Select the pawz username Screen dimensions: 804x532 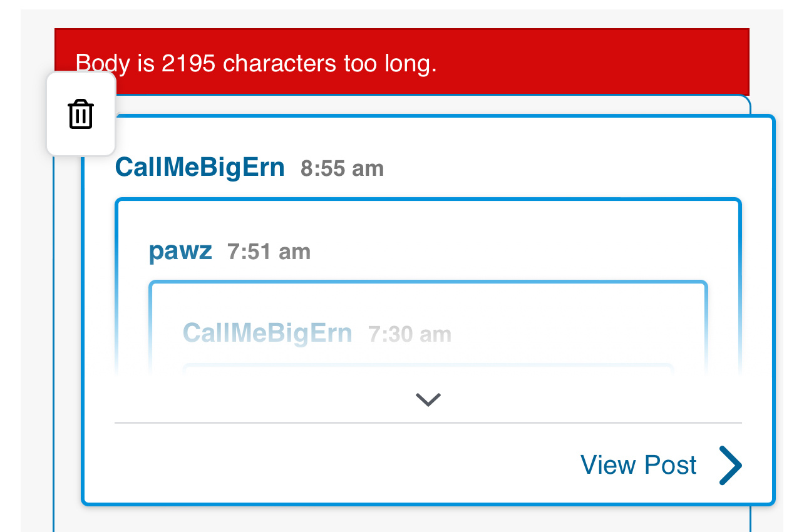tap(180, 252)
